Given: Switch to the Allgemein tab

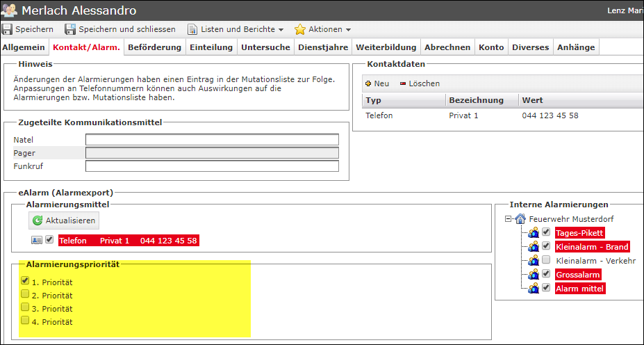Looking at the screenshot, I should [x=24, y=47].
